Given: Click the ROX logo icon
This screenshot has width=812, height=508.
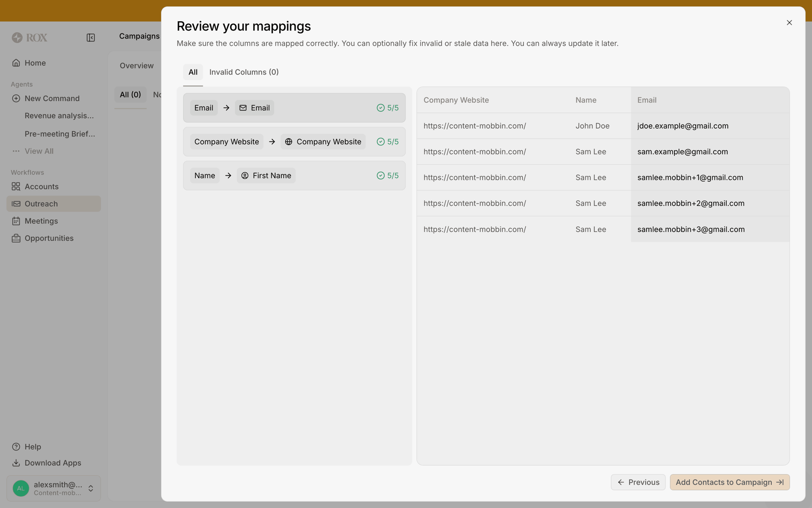Looking at the screenshot, I should (x=17, y=38).
